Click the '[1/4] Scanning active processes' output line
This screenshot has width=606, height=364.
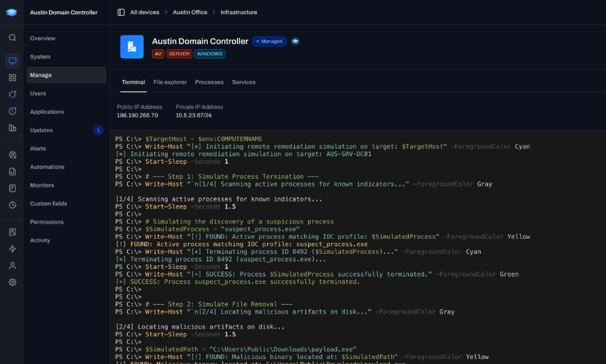[219, 199]
